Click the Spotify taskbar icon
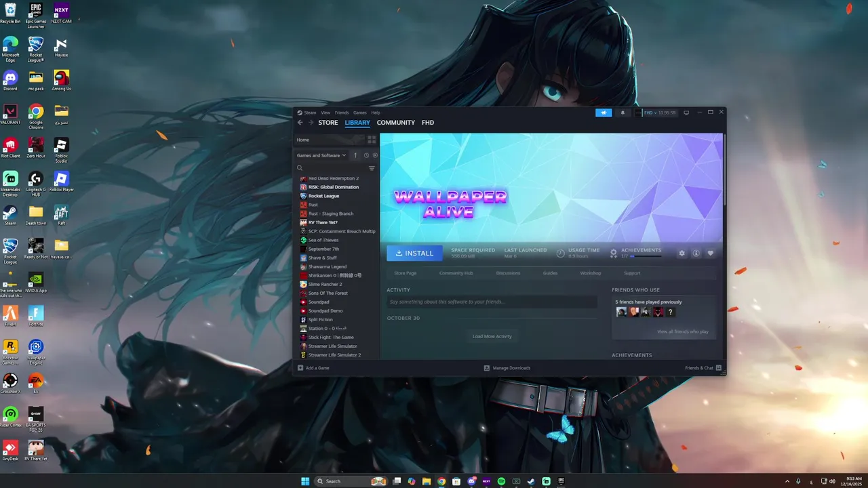This screenshot has width=868, height=488. pos(501,481)
